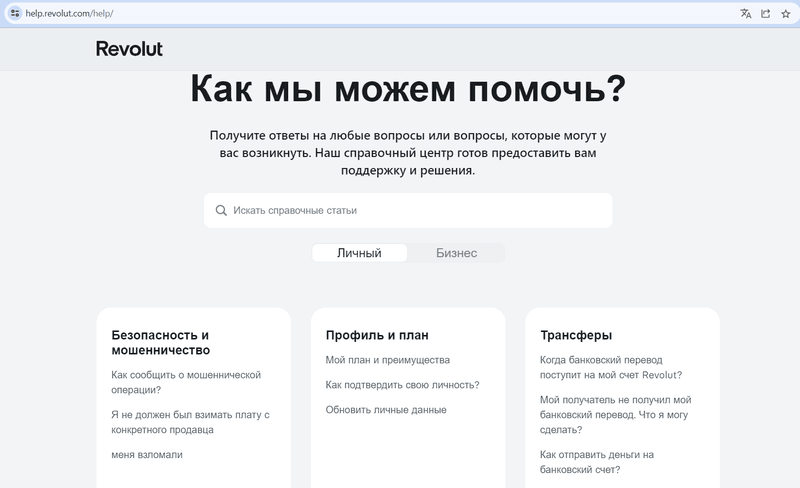Select the 'Личный' tab
The height and width of the screenshot is (488, 800).
coord(359,253)
